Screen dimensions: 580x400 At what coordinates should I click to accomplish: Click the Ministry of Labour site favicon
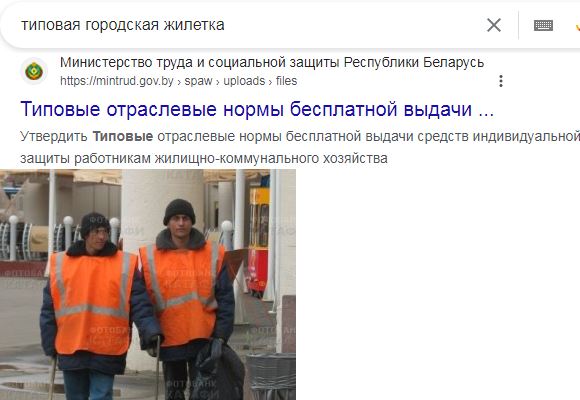tap(34, 71)
